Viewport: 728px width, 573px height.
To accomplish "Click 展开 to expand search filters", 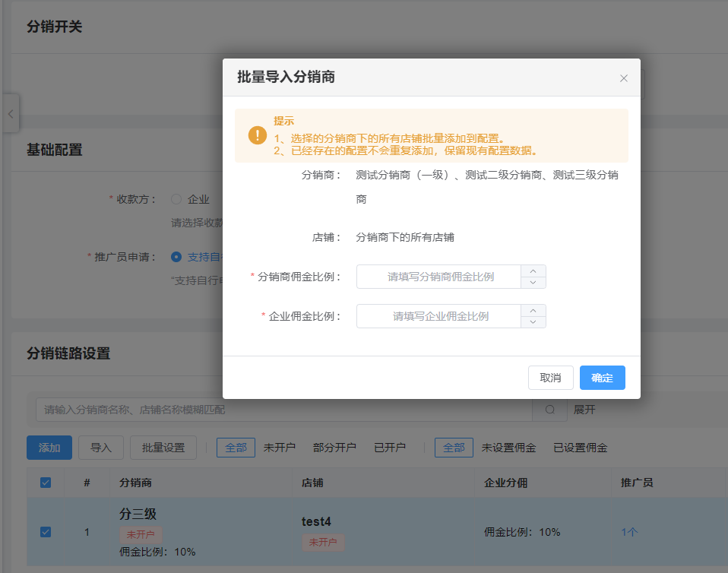I will coord(584,409).
